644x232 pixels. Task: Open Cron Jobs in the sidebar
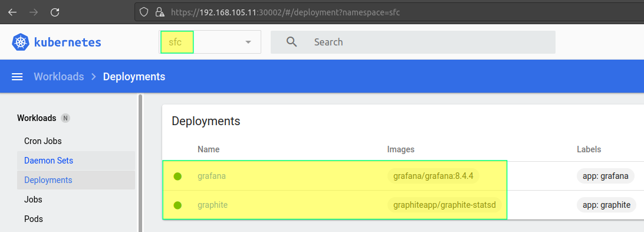coord(42,141)
